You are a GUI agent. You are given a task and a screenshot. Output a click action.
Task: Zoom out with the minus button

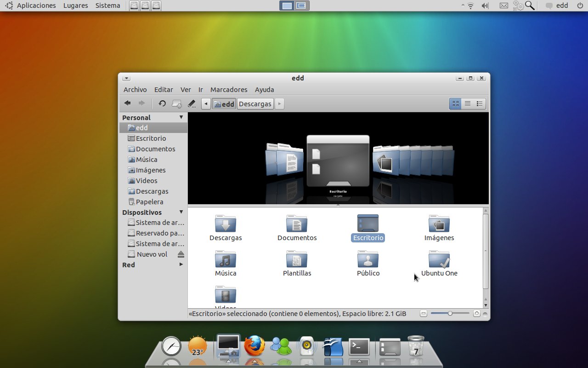424,313
